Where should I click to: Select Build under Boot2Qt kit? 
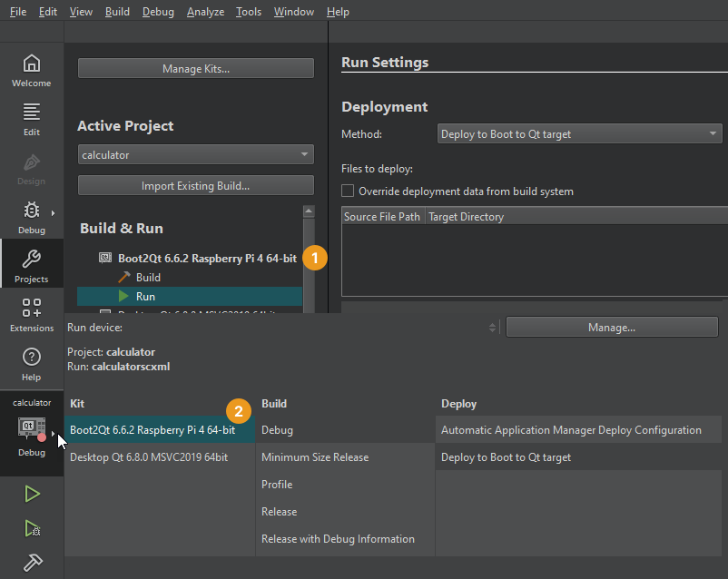point(148,278)
